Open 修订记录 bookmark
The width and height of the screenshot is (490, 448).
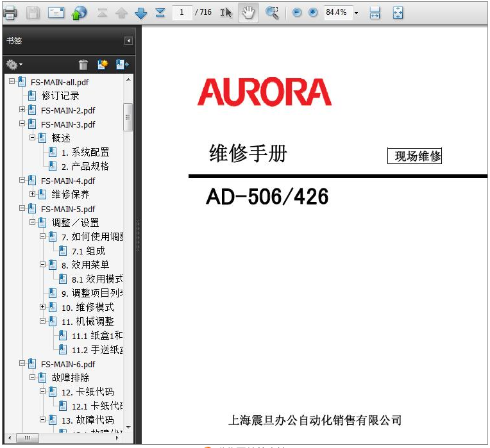(60, 96)
